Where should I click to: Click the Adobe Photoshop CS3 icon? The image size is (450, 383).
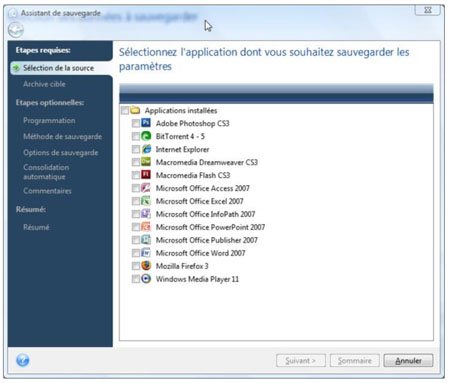[146, 123]
